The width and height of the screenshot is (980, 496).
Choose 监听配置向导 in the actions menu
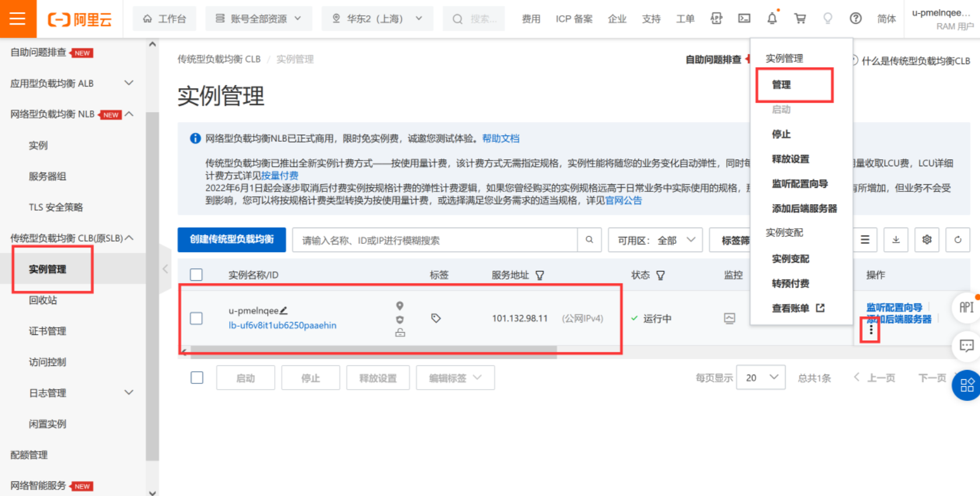pyautogui.click(x=800, y=184)
